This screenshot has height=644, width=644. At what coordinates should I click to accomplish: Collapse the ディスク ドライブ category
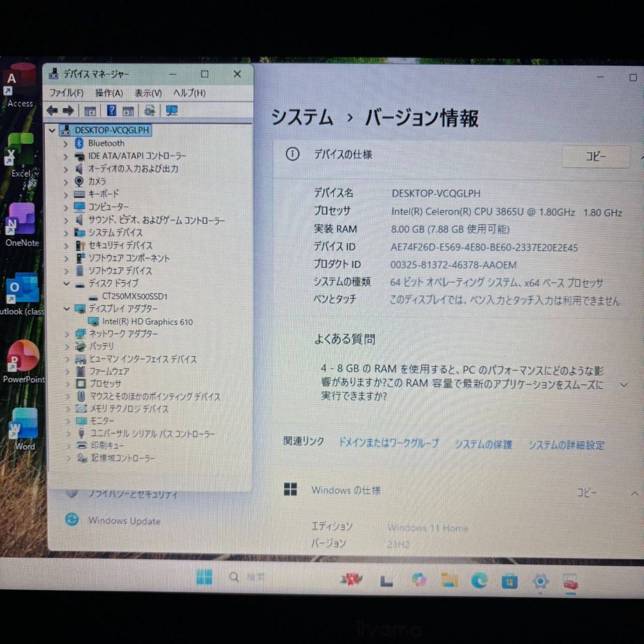click(67, 283)
